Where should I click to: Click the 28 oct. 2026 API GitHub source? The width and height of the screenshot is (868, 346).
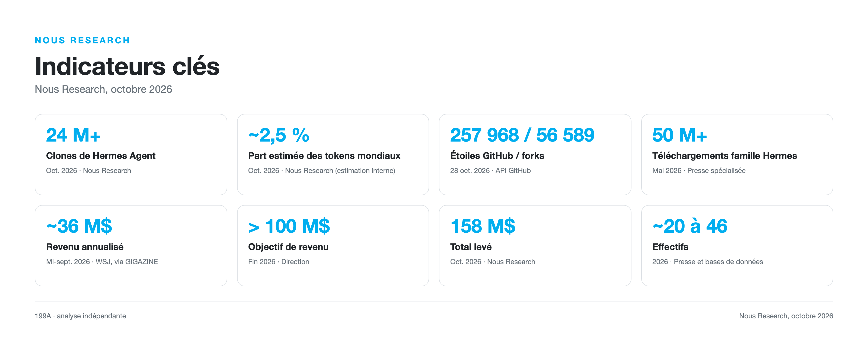coord(490,171)
